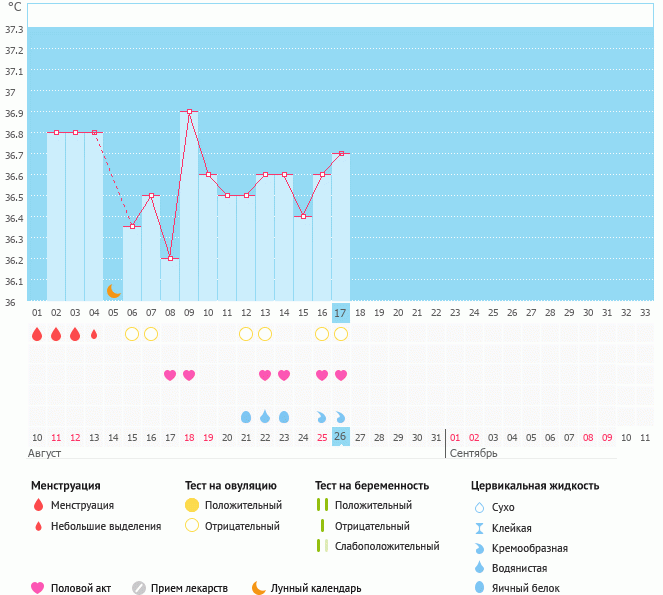The height and width of the screenshot is (595, 663).
Task: Select the highlighted calendar date 26
Action: (340, 437)
